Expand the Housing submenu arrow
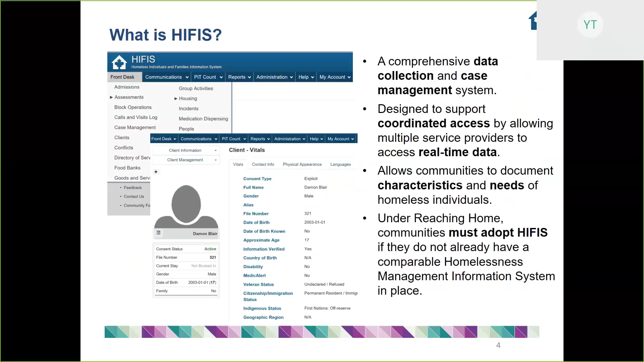Screen dimensions: 644x362 176,98
